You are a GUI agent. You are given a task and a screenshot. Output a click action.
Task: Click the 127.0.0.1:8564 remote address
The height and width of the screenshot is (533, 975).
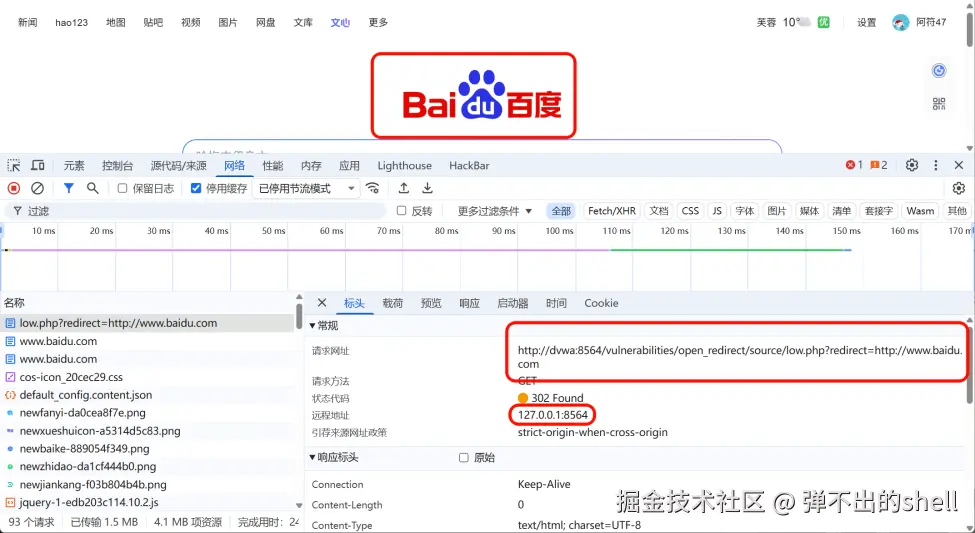coord(553,415)
